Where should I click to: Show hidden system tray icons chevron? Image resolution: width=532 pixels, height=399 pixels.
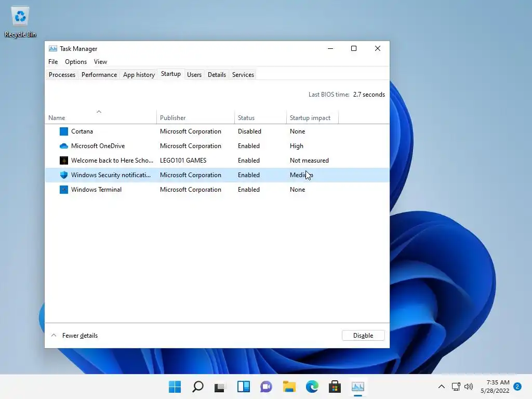(442, 387)
